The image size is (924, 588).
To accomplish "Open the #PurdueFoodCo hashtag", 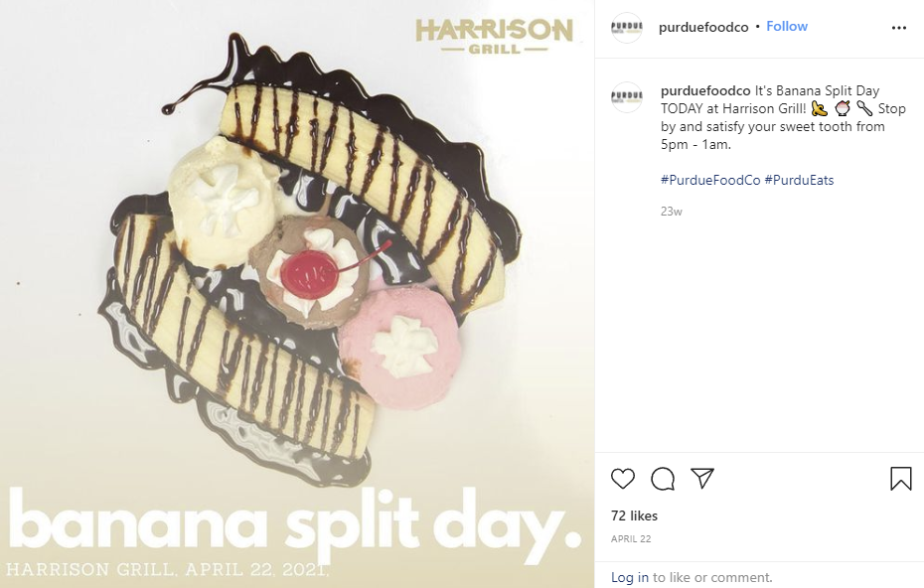I will [x=710, y=181].
